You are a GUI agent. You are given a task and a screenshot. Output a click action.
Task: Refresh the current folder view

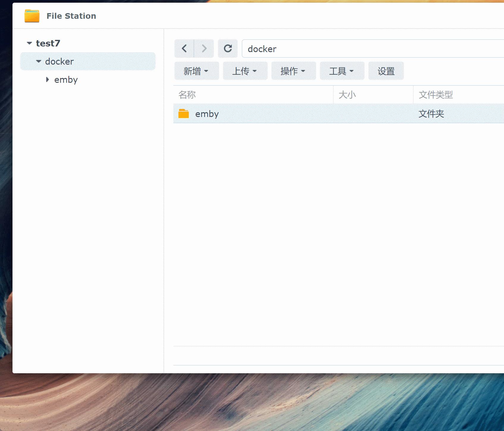point(228,48)
